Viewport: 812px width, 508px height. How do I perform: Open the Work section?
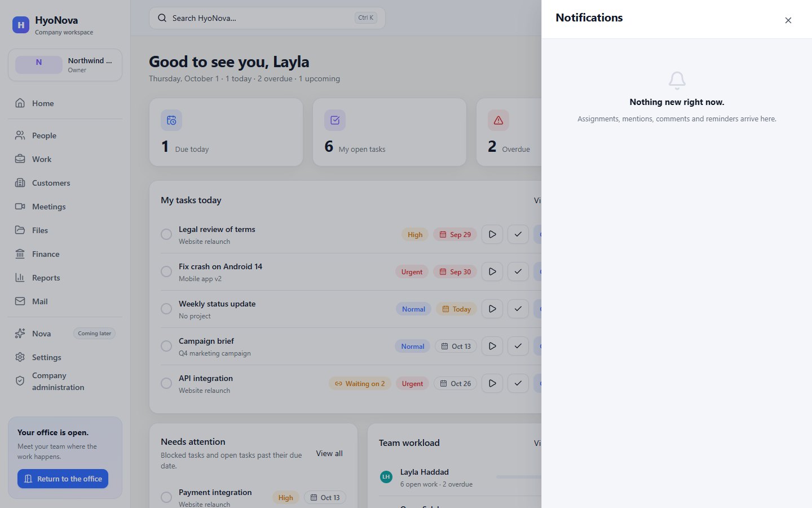pyautogui.click(x=65, y=159)
